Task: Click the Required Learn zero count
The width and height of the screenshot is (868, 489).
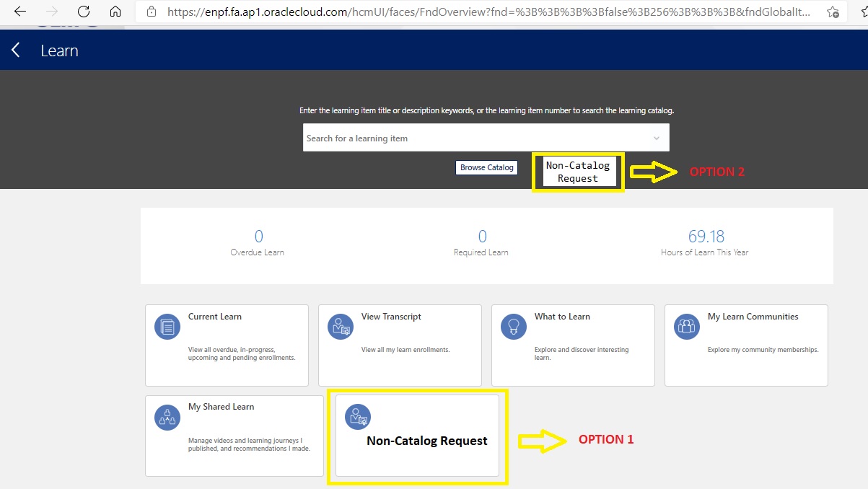Action: (x=481, y=236)
